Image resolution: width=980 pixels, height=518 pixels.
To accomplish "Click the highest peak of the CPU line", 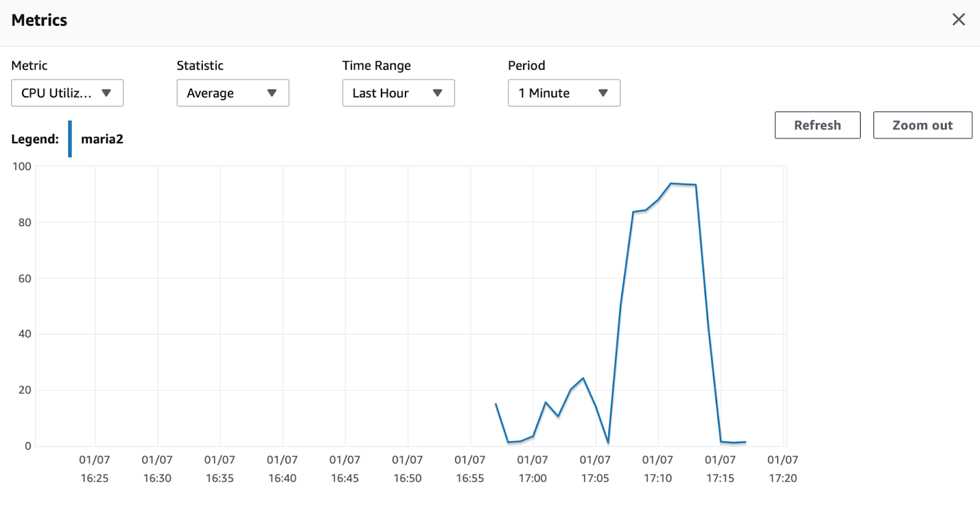I will 671,183.
